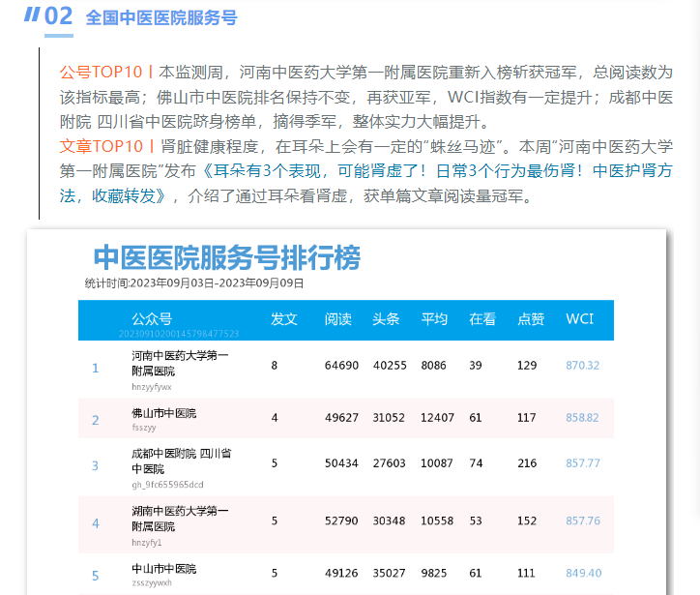Click average value 9825

(433, 573)
